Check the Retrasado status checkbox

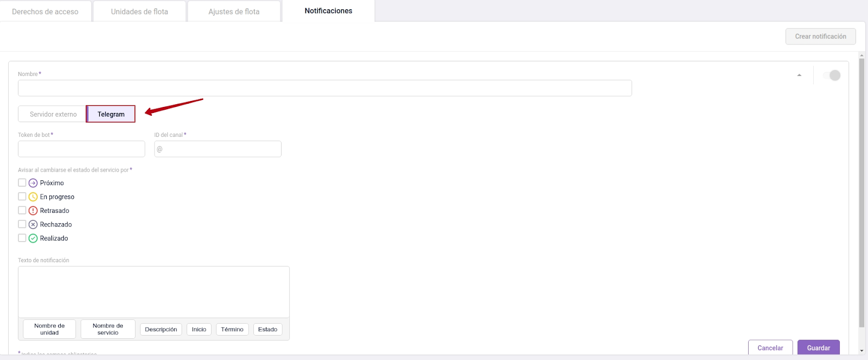(x=22, y=211)
